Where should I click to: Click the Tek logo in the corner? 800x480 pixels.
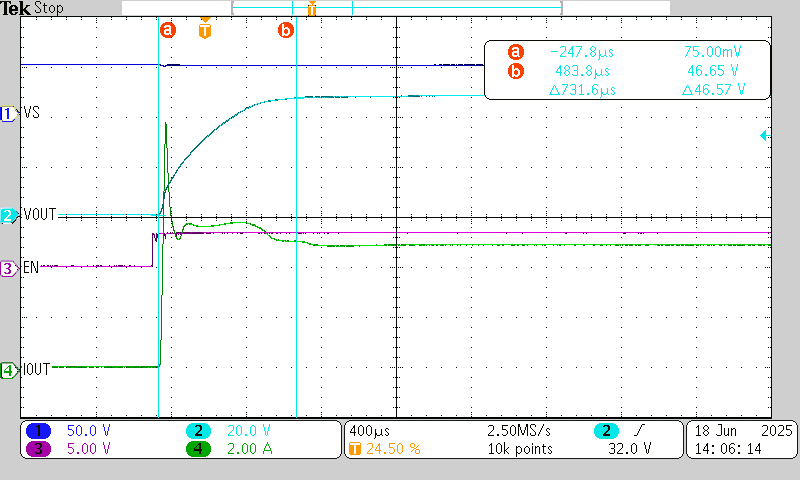(15, 9)
